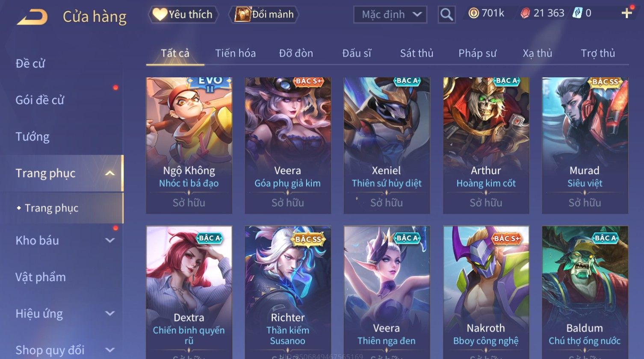
Task: Click the gold coin balance icon
Action: [473, 14]
